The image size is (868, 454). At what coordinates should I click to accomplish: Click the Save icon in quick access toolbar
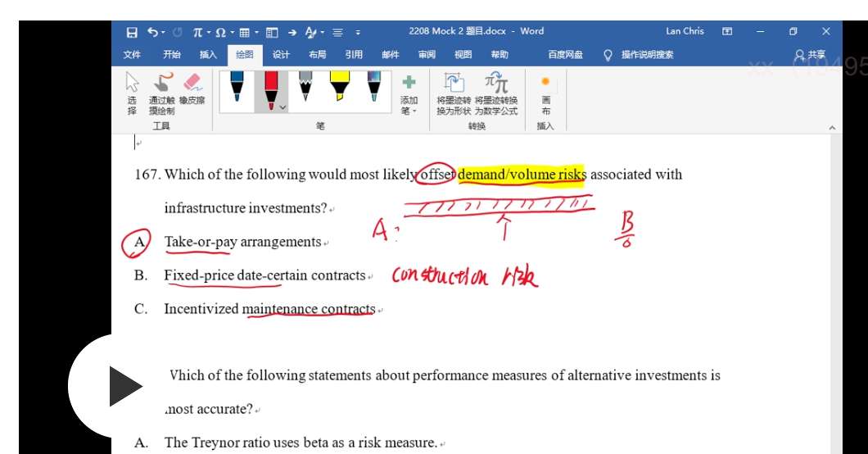pos(132,32)
